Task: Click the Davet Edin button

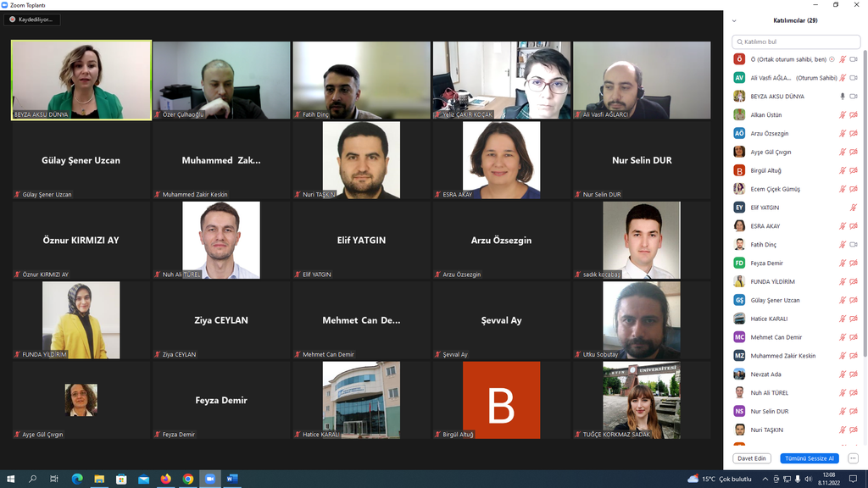Action: (x=751, y=458)
